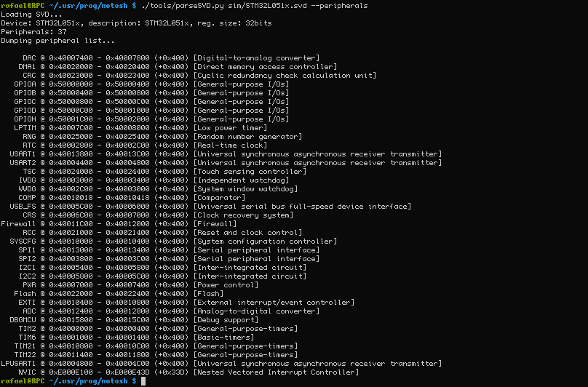The image size is (588, 387).
Task: Click '[Digital-to-analog converter]' description
Action: pos(256,58)
